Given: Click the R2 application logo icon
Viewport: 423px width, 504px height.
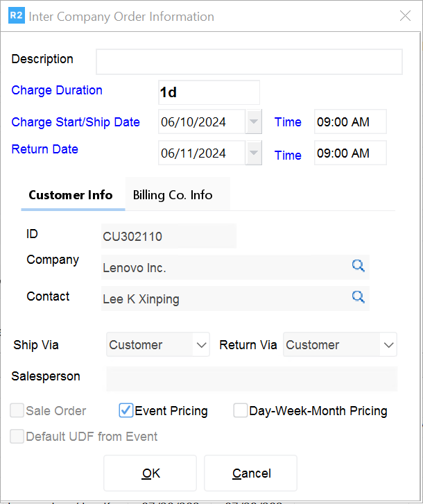Looking at the screenshot, I should coord(16,16).
